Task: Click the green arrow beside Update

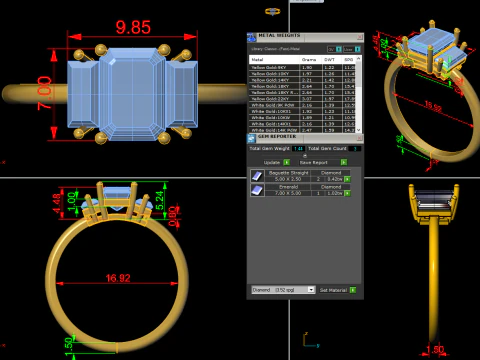Action: point(286,162)
